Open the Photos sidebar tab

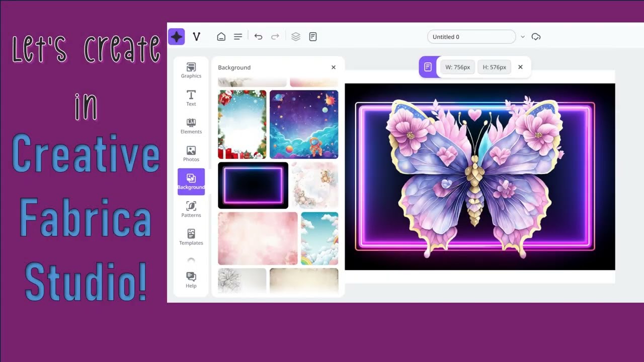(191, 154)
